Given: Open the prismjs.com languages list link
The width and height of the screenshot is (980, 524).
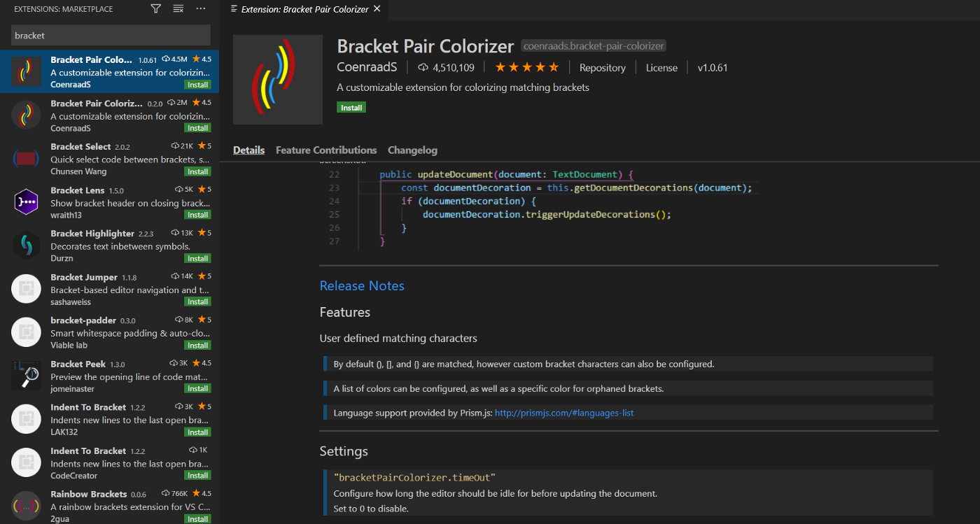Looking at the screenshot, I should point(563,413).
